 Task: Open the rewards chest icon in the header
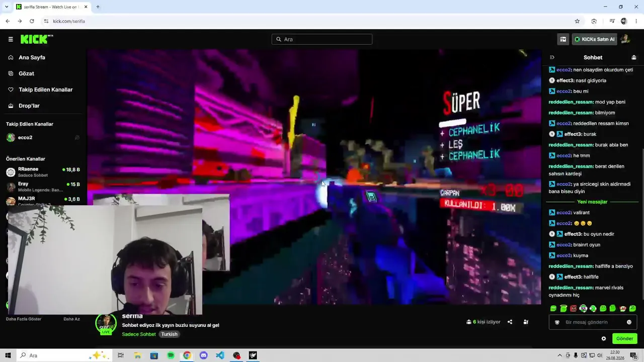pos(563,39)
